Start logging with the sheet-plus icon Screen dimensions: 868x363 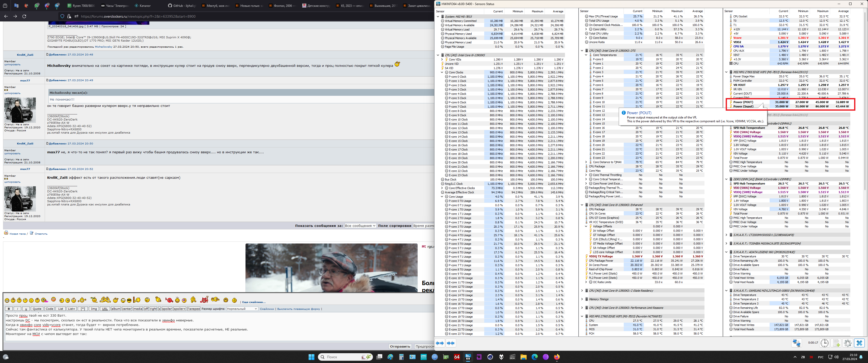pyautogui.click(x=836, y=343)
